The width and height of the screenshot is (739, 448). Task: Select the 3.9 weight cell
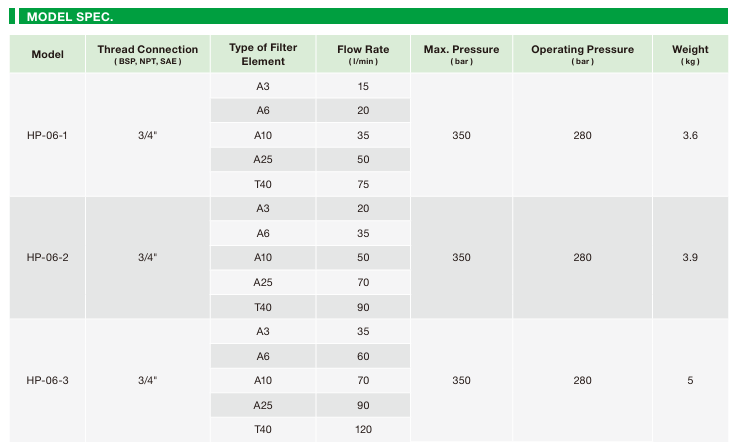click(690, 258)
